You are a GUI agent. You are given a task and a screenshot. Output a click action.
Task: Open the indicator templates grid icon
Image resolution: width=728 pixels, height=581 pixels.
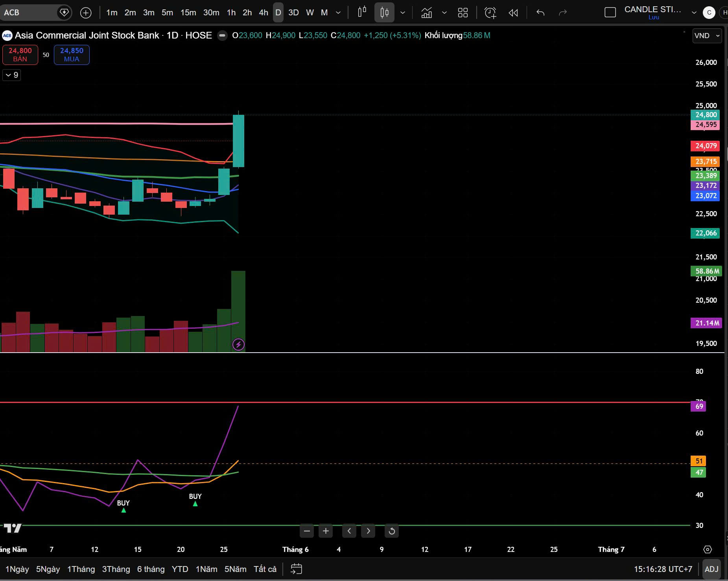point(463,13)
